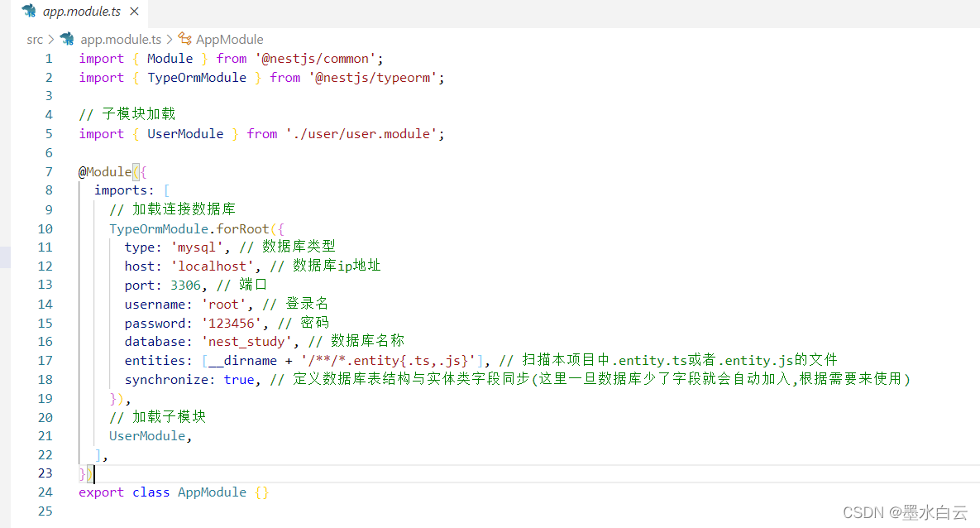The width and height of the screenshot is (980, 528).
Task: Click the port number 3306
Action: click(185, 286)
